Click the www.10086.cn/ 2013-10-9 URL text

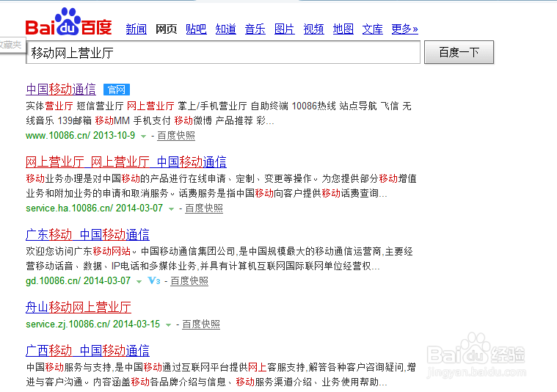pos(81,135)
